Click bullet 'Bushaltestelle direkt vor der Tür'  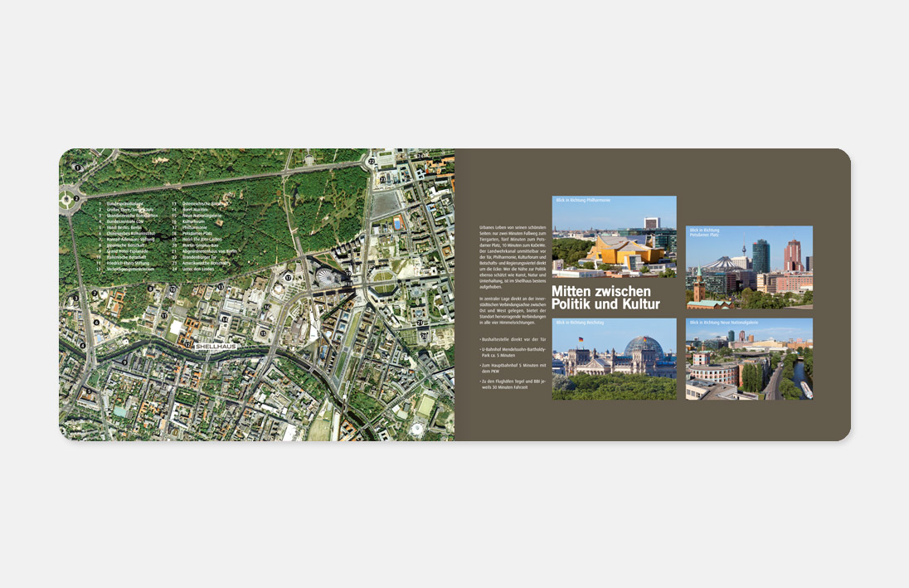pos(513,339)
